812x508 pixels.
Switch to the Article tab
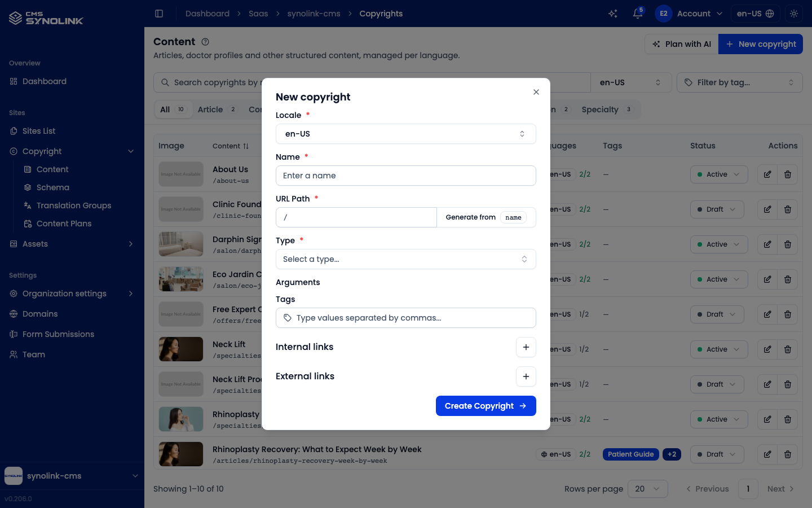(x=217, y=110)
